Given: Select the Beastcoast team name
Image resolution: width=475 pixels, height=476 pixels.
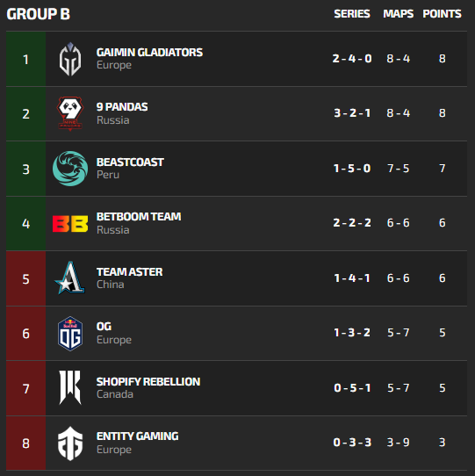Looking at the screenshot, I should (x=130, y=162).
